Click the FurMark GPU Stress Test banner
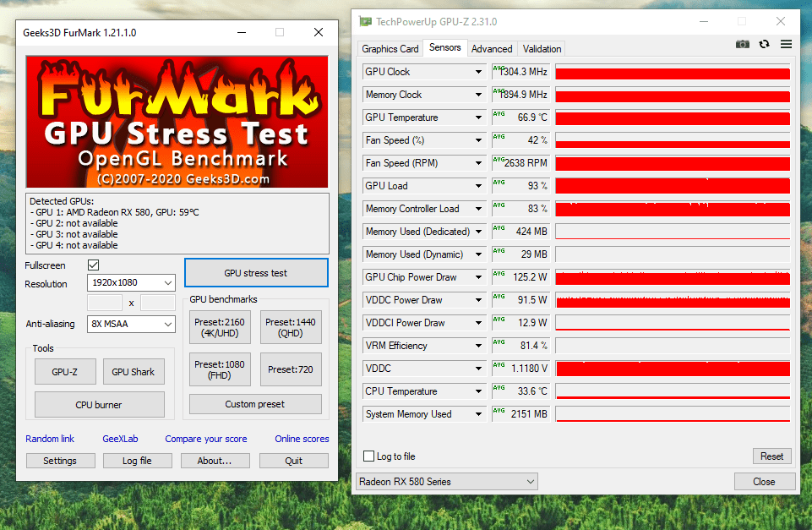Screen dimensions: 812x530 click(177, 122)
